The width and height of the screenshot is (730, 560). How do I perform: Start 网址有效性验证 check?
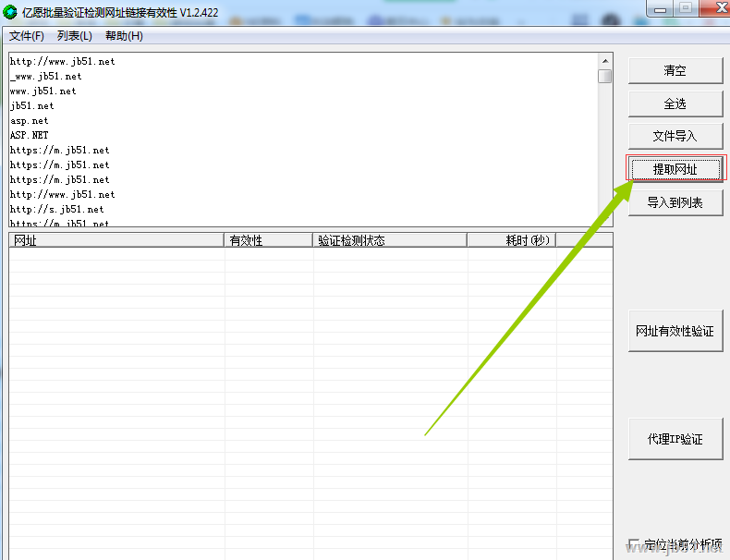click(675, 331)
